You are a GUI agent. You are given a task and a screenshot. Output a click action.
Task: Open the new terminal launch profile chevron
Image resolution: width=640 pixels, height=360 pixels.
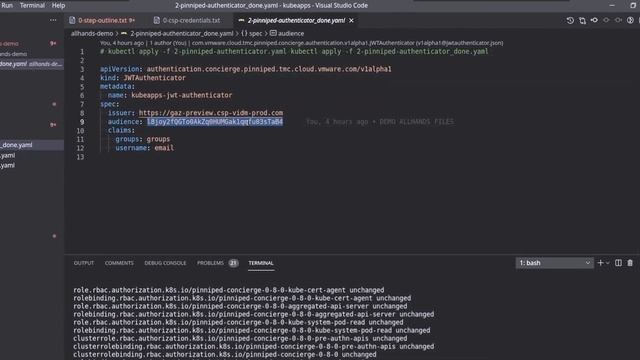[607, 263]
